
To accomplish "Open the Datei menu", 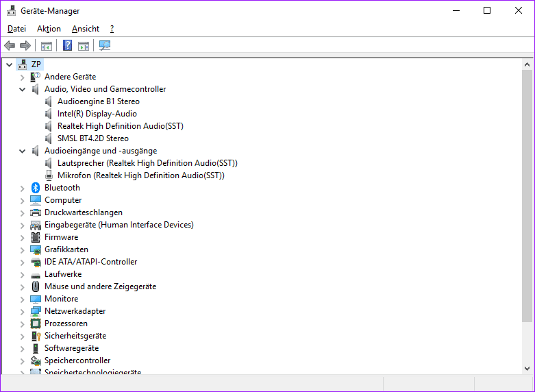I will point(16,29).
